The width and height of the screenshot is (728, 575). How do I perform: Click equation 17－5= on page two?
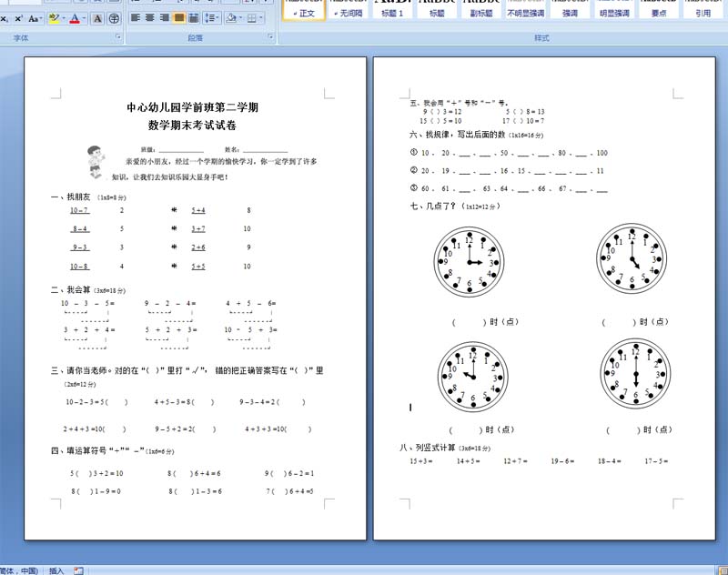point(656,461)
